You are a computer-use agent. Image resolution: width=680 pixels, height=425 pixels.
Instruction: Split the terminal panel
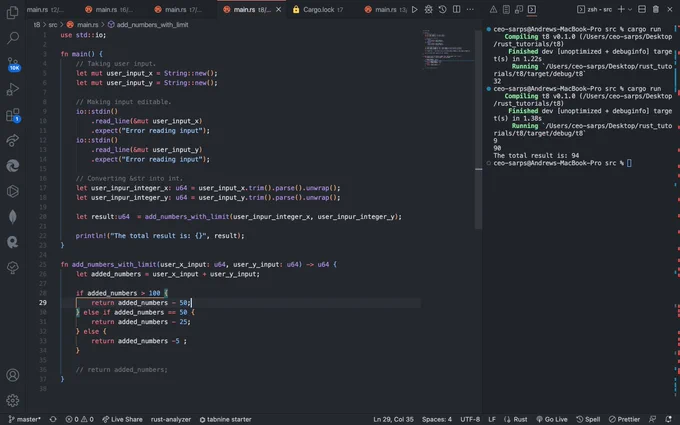[642, 9]
